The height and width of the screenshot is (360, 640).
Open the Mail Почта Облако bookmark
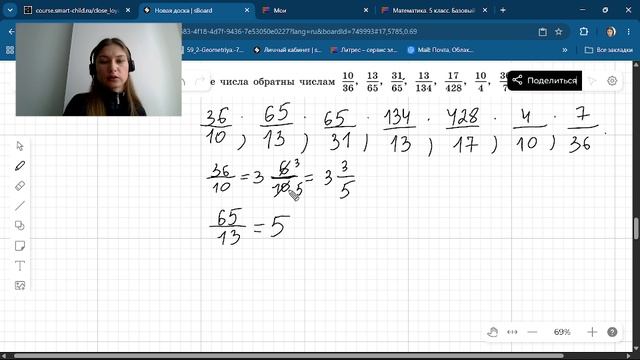click(441, 50)
